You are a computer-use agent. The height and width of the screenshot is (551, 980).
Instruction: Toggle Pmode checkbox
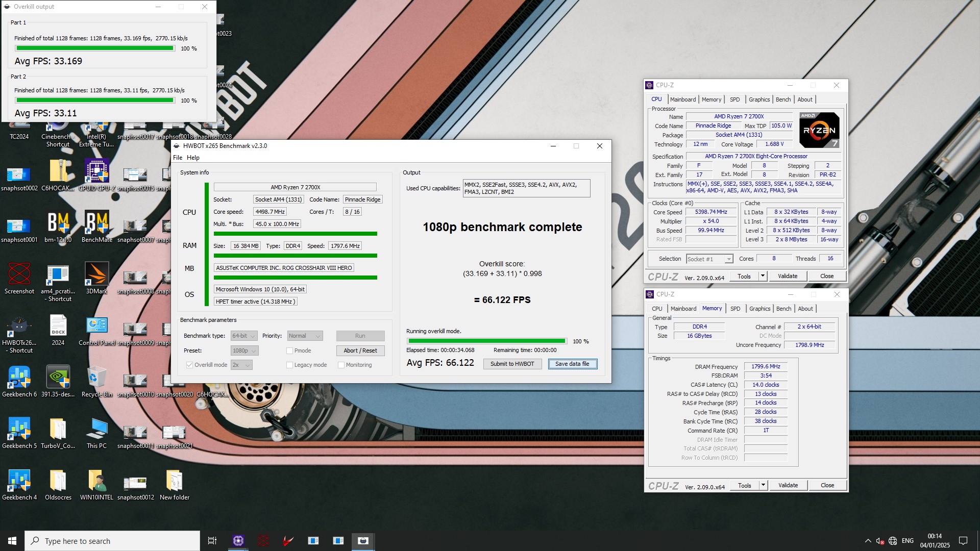(289, 350)
